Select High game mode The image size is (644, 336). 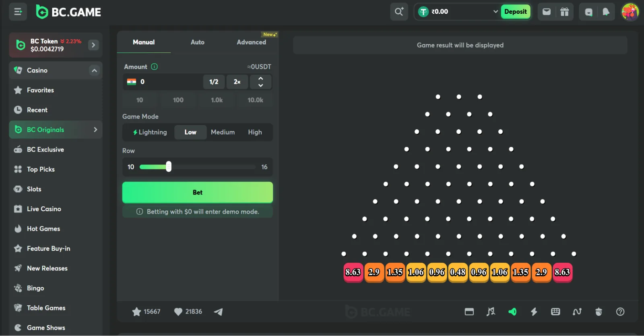click(255, 132)
